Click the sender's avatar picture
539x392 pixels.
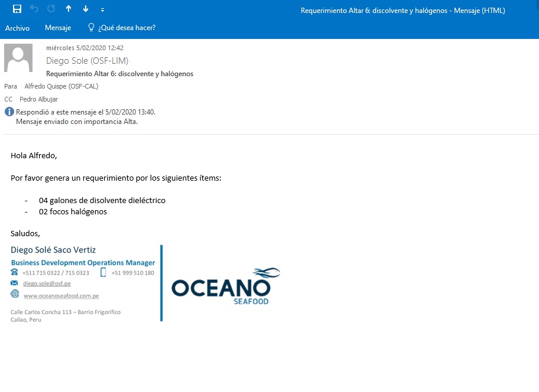(x=18, y=58)
